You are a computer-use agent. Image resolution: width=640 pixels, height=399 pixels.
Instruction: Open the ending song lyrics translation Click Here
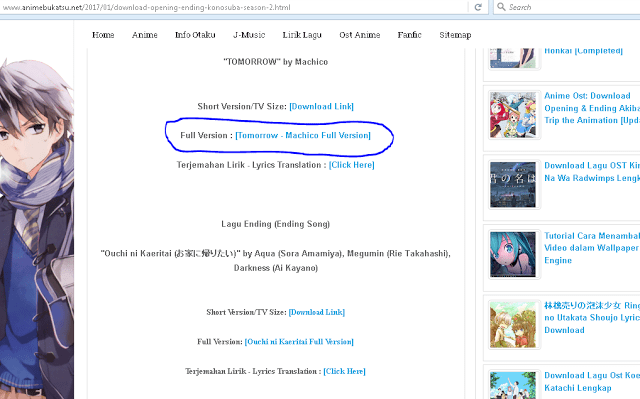tap(344, 371)
